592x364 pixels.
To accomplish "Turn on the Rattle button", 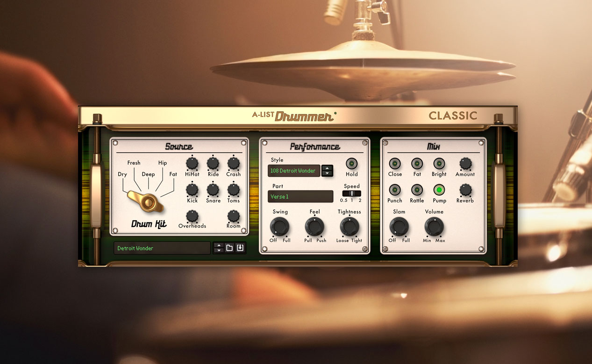I will (x=417, y=190).
